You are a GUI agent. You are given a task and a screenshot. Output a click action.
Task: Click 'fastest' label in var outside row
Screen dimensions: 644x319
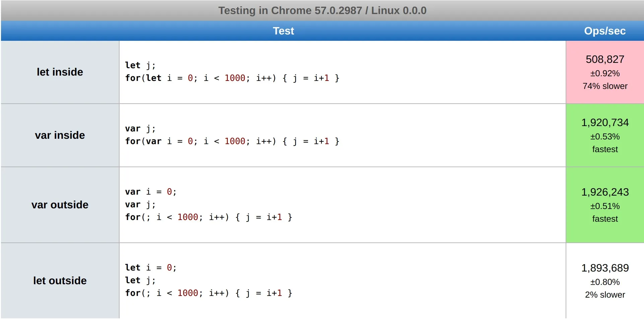[605, 219]
